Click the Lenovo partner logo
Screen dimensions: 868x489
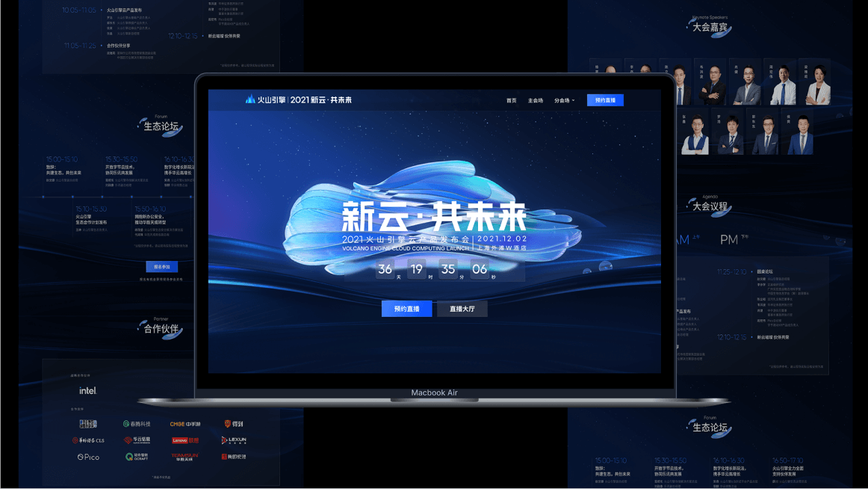[185, 440]
